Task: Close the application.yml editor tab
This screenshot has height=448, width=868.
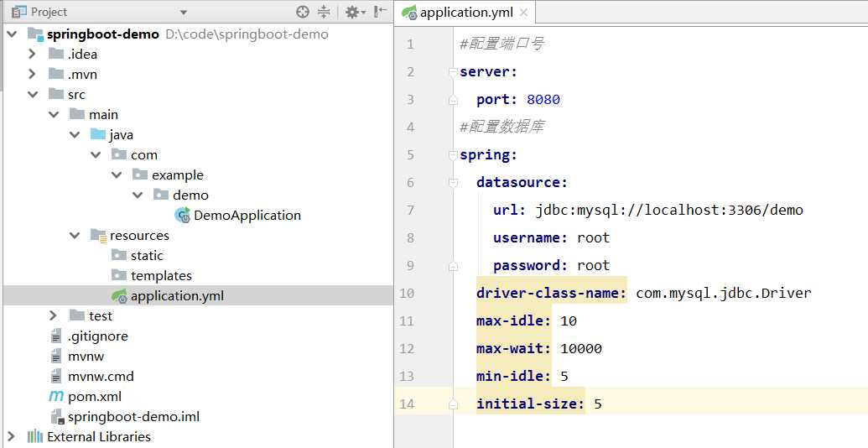Action: tap(523, 13)
